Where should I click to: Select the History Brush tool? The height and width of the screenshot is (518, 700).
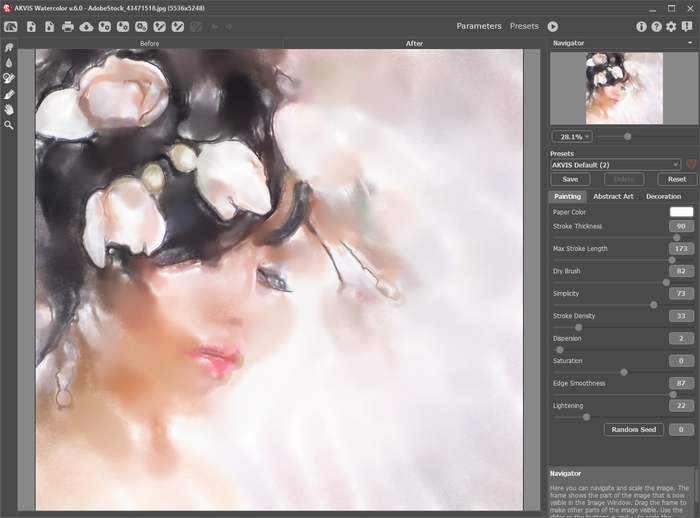pyautogui.click(x=9, y=79)
